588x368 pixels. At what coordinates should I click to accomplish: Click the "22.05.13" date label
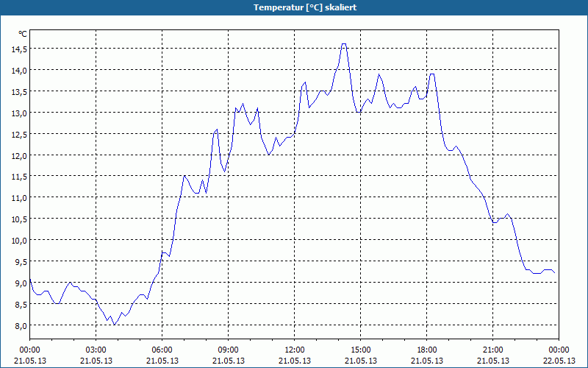(x=559, y=361)
